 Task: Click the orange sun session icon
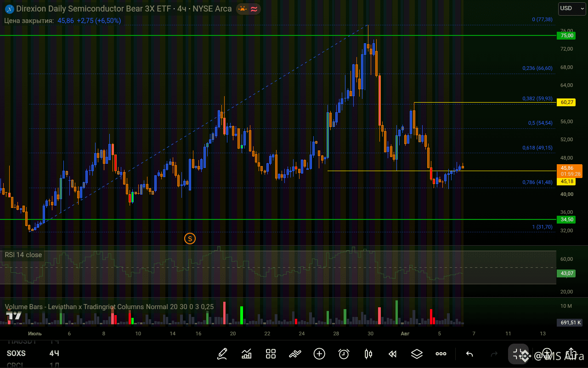(242, 9)
